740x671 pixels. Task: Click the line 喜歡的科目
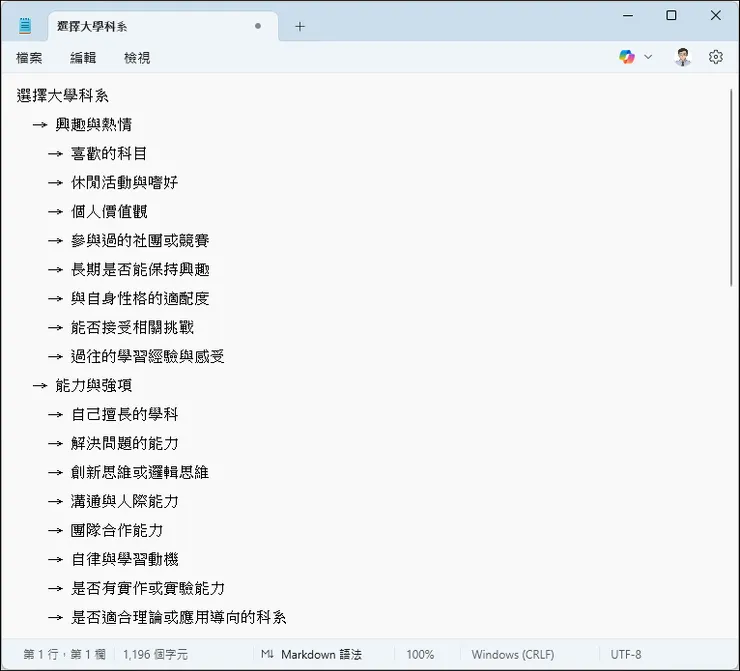[109, 154]
